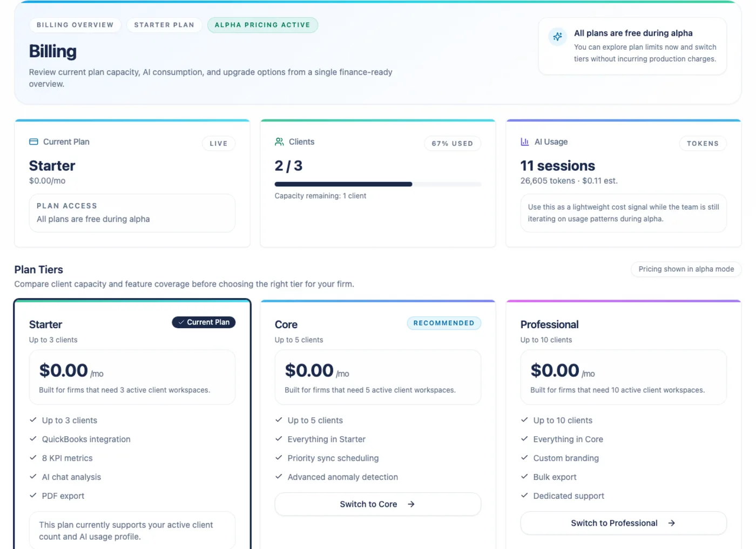Click the sparkle icon in the alpha notice box
This screenshot has height=549, width=756.
point(557,37)
